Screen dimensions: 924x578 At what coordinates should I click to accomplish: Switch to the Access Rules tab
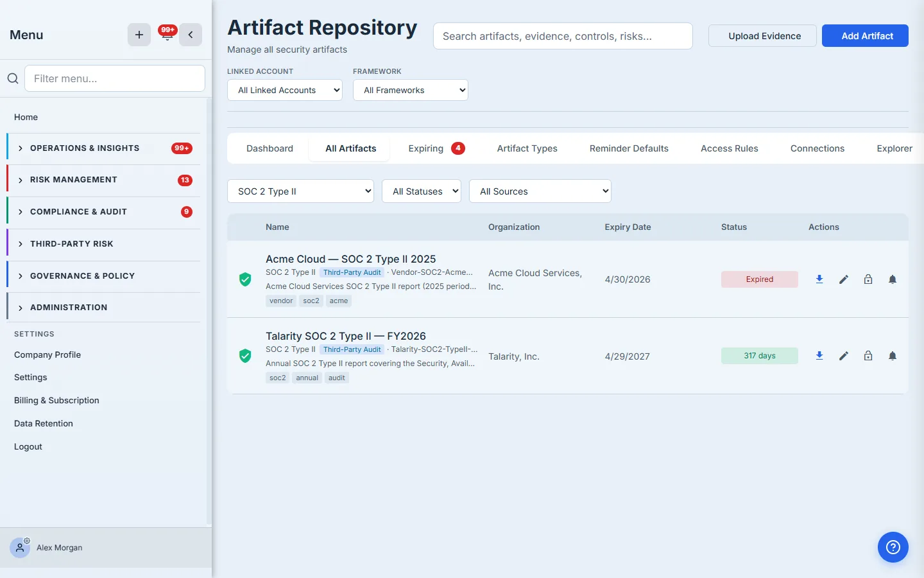tap(730, 148)
